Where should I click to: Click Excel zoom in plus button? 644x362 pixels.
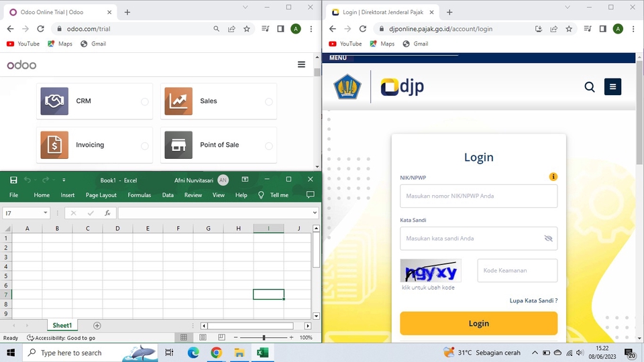point(291,337)
